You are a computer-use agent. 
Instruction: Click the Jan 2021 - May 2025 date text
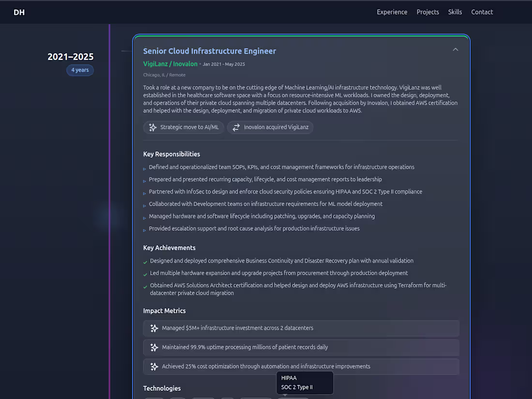pos(223,64)
